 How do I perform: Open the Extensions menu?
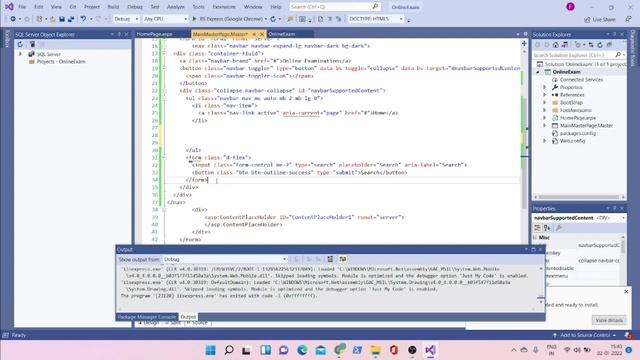[224, 7]
